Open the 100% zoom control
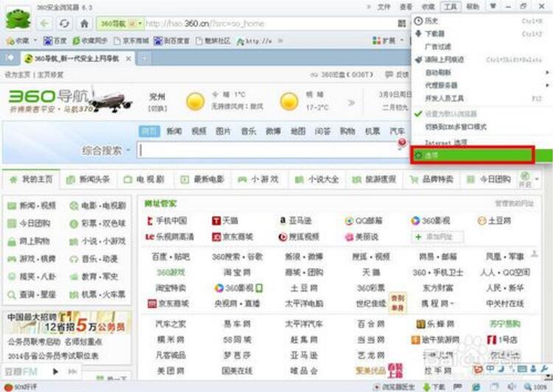 pos(536,387)
